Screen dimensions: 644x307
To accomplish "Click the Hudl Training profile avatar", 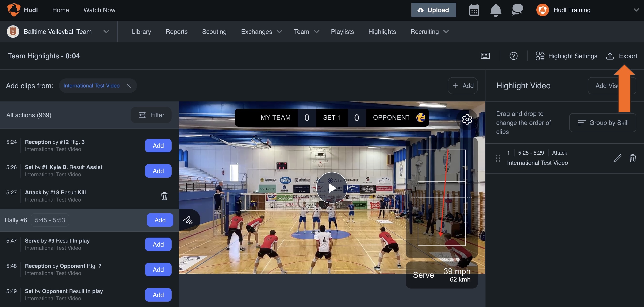I will pos(542,10).
